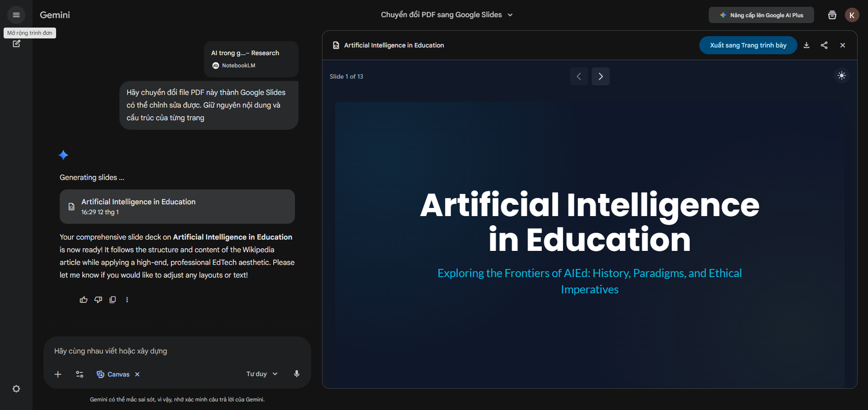Click the microphone icon
The height and width of the screenshot is (410, 868).
pos(297,374)
